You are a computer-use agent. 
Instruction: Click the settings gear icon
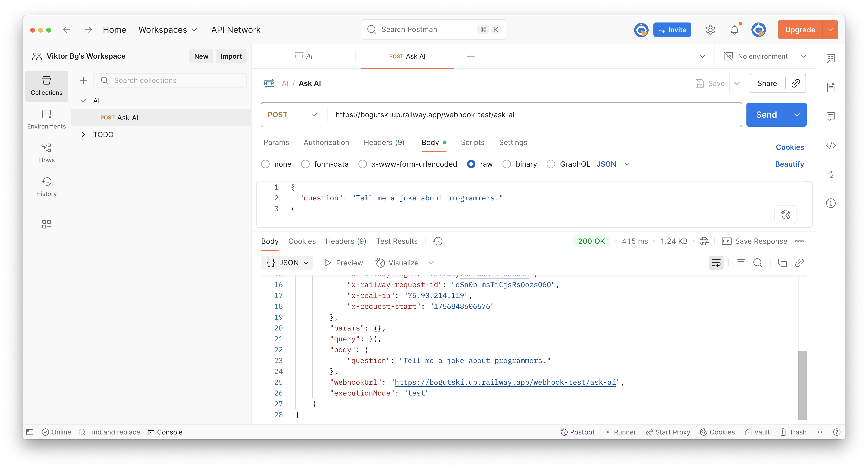(x=710, y=30)
